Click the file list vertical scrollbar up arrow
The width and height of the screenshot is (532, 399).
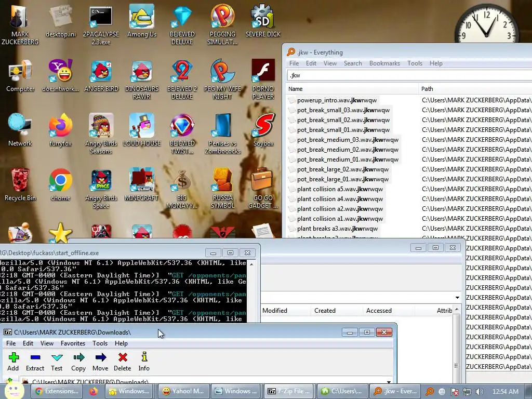(457, 310)
